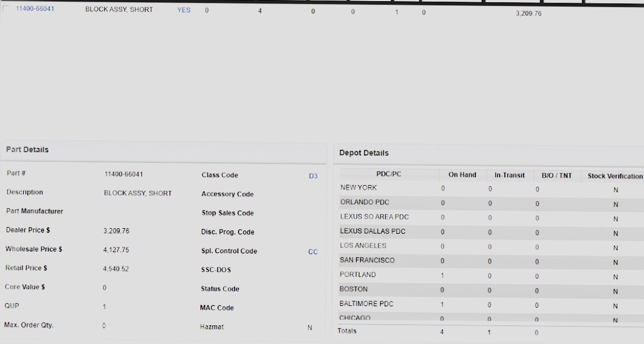
Task: Select the PORTLAND depot row
Action: point(491,275)
